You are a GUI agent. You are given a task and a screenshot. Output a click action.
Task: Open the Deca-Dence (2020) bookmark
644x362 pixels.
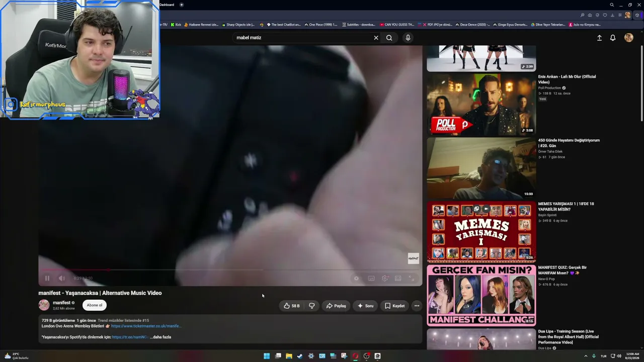pos(472,25)
